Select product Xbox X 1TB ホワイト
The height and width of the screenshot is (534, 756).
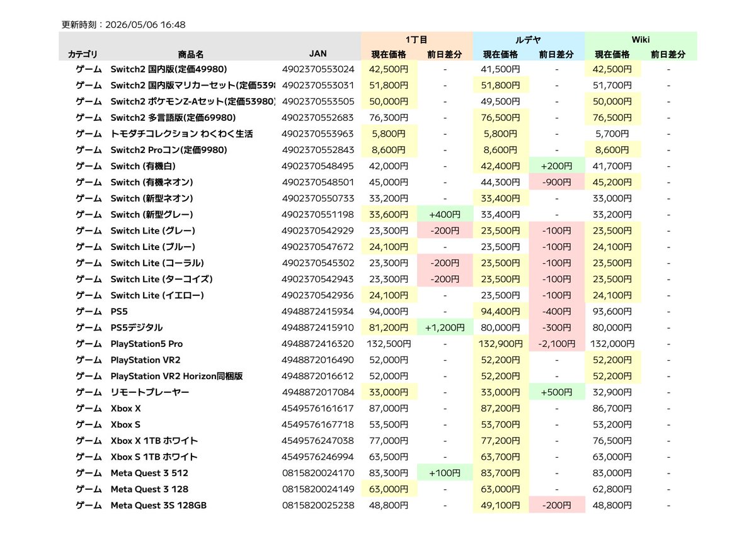[x=154, y=441]
